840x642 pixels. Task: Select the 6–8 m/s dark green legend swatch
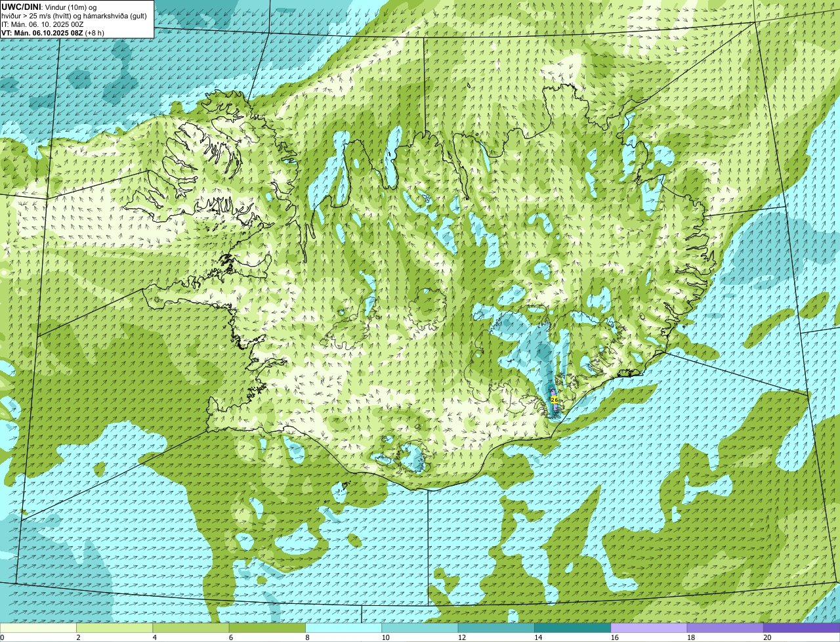coord(267,628)
